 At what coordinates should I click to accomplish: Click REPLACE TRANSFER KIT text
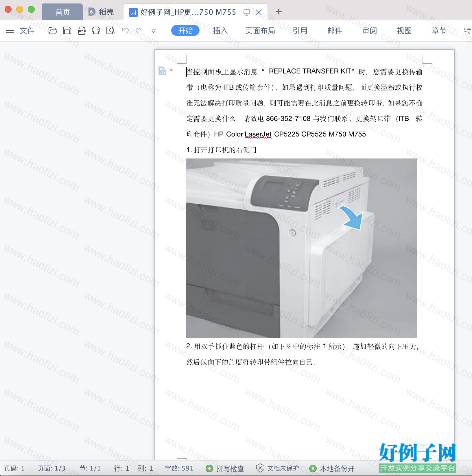[x=310, y=71]
